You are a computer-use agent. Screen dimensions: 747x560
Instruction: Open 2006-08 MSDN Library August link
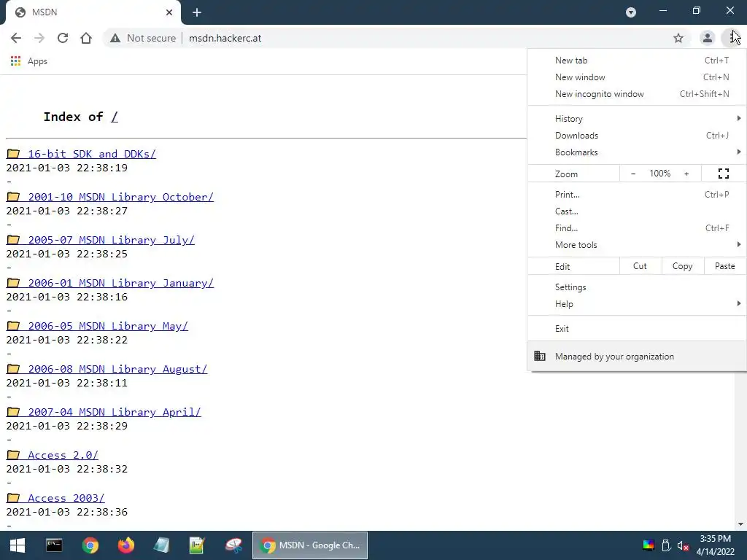click(x=117, y=369)
